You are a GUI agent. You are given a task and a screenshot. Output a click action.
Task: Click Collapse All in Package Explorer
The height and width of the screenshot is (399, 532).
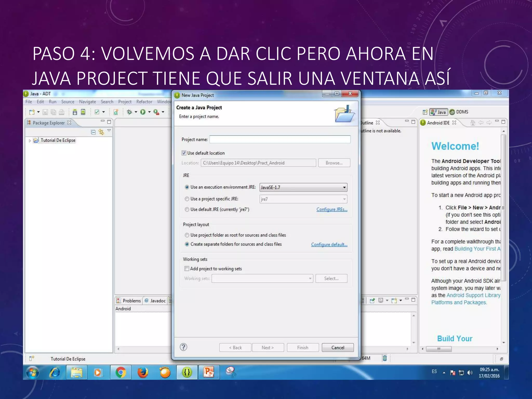[x=93, y=132]
